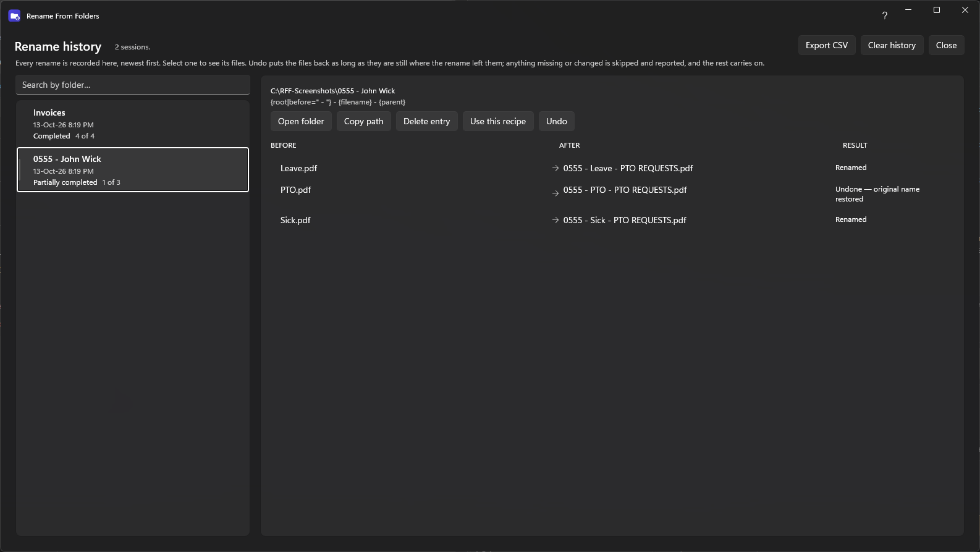Select 0555 - PTO - PTO REQUESTS.pdf
Viewport: 980px width, 552px height.
(x=625, y=190)
